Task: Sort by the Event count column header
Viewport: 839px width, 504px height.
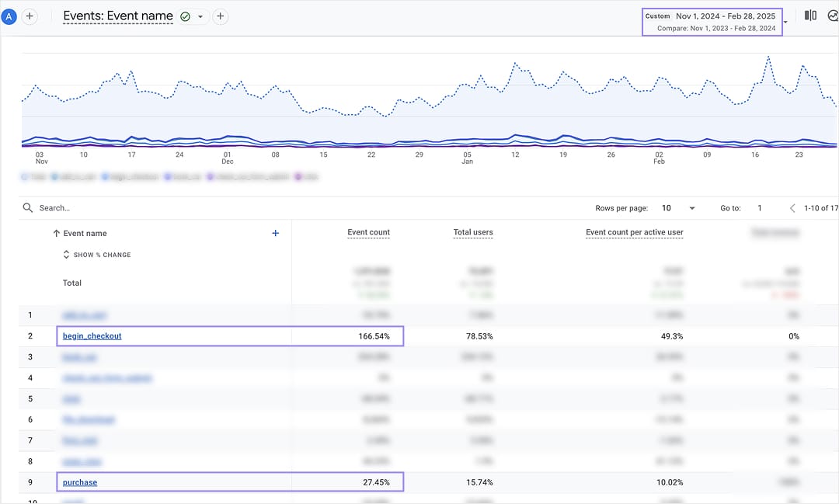Action: coord(369,232)
